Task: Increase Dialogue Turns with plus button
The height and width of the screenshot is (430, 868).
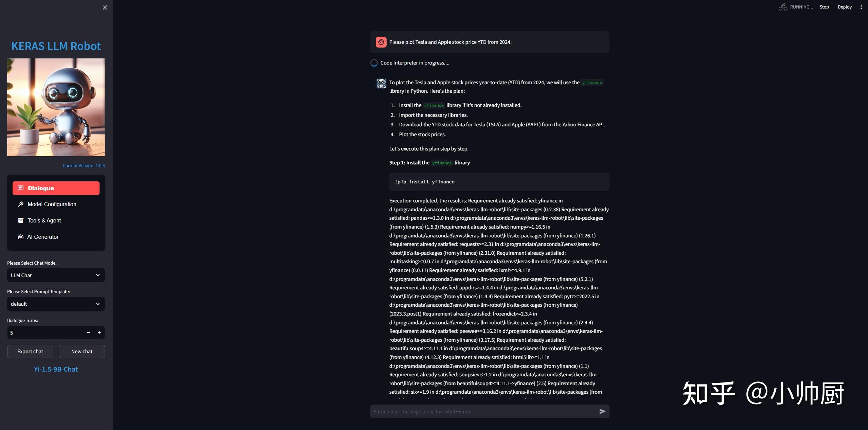Action: [99, 333]
